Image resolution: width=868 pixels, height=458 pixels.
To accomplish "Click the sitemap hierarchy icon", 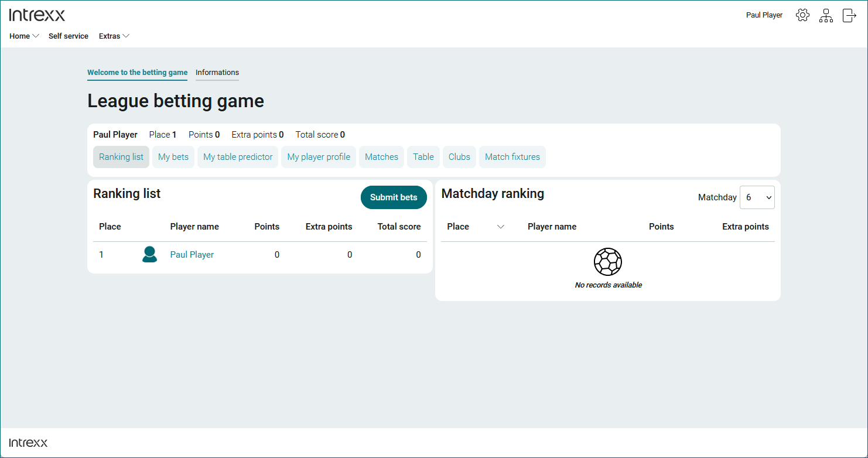I will (x=826, y=15).
